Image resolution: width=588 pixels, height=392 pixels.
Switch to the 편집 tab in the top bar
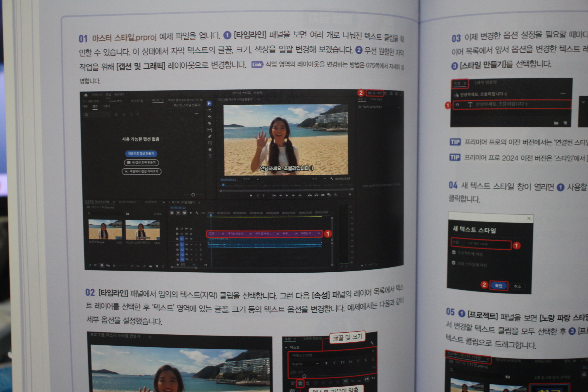(108, 95)
